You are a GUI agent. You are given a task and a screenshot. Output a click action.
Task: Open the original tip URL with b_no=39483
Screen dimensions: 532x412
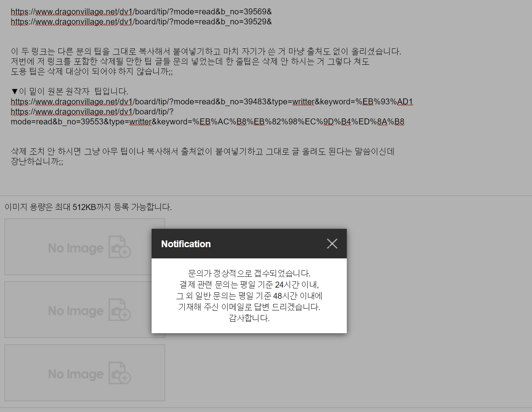[x=211, y=102]
